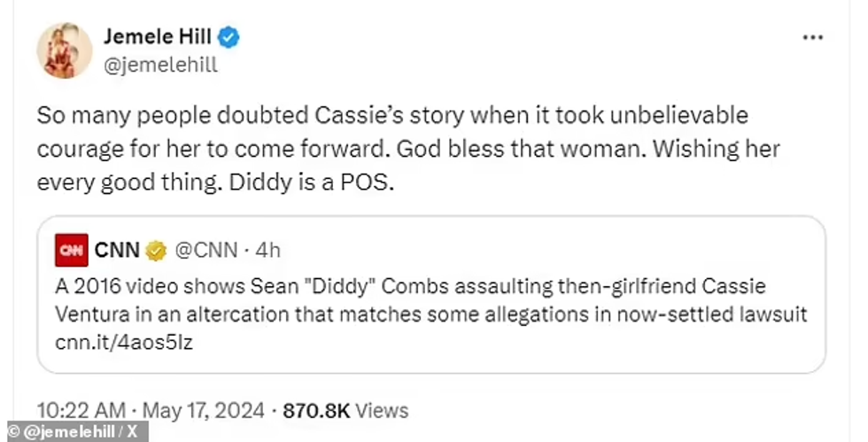Click the first line mentioning Cassie's story
The width and height of the screenshot is (868, 442).
392,115
